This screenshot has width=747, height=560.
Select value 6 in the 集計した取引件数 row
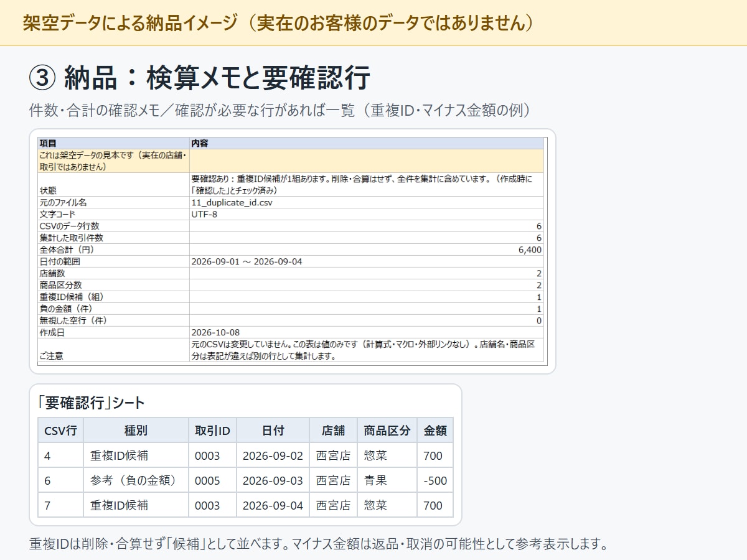tap(538, 238)
